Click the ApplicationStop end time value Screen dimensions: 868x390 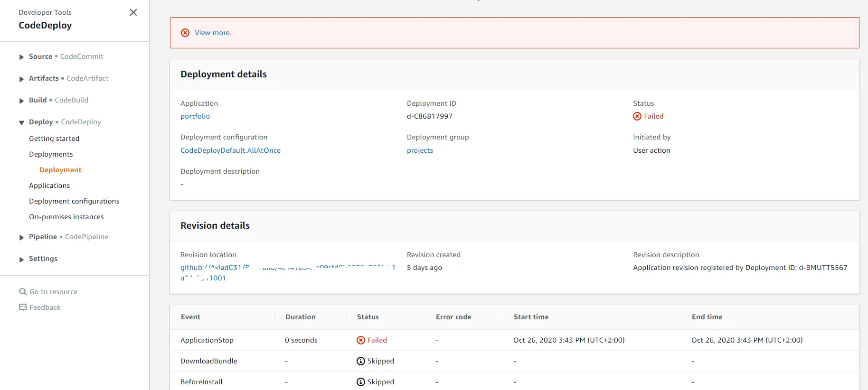[747, 340]
